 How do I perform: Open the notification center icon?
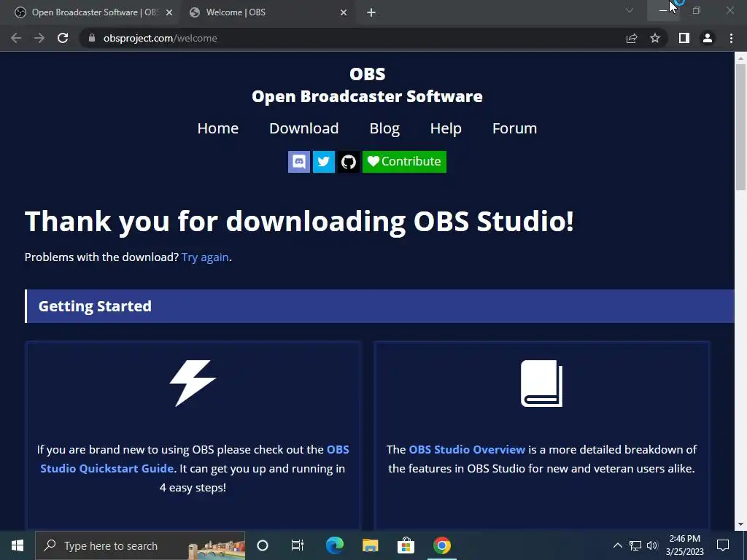tap(723, 545)
